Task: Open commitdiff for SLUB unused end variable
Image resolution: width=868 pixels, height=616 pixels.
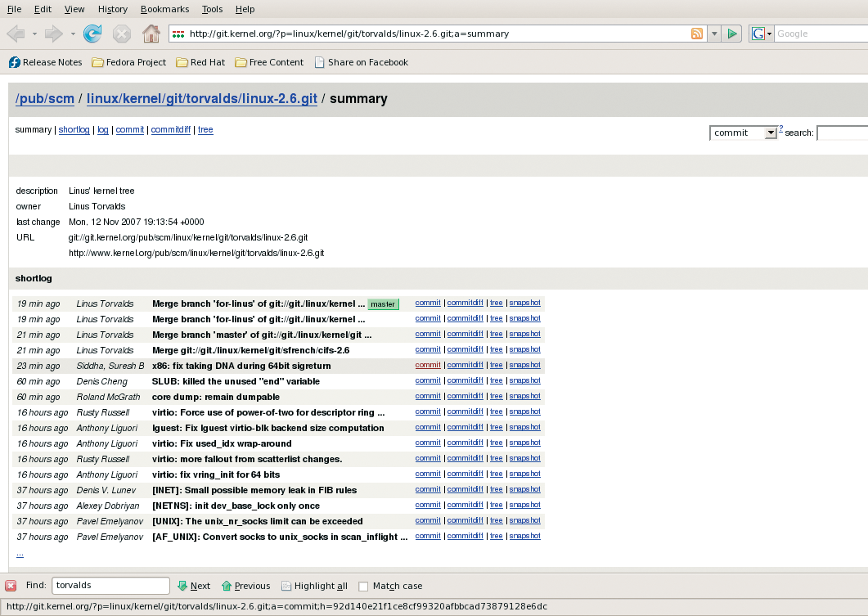Action: click(465, 380)
